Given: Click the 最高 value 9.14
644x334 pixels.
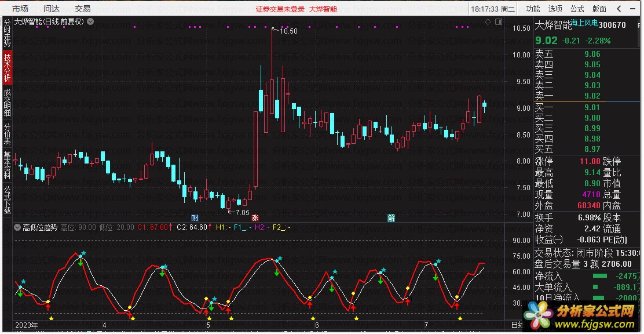Looking at the screenshot, I should [592, 173].
